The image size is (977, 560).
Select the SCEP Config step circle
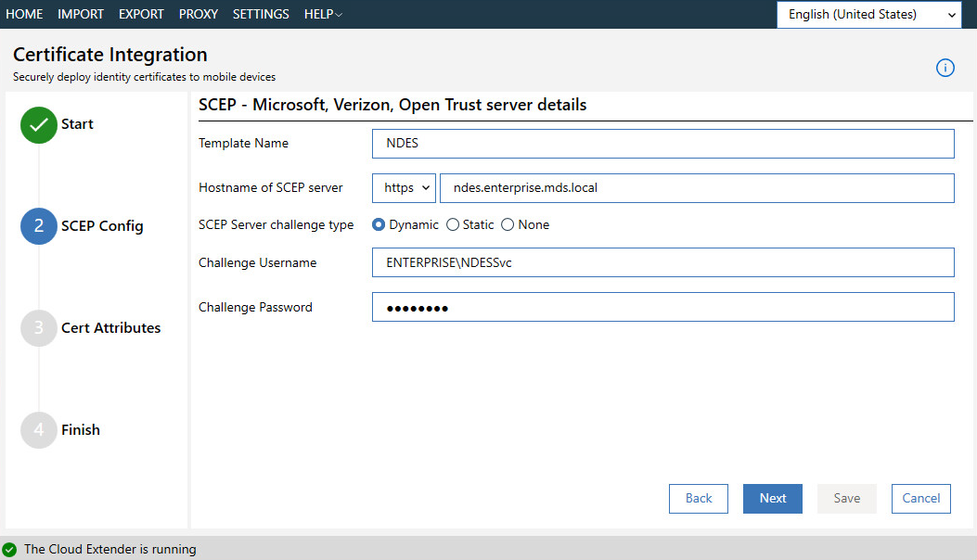click(38, 226)
